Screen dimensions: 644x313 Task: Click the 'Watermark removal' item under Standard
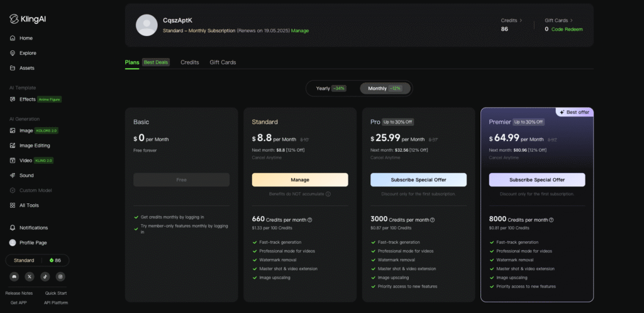tap(277, 260)
